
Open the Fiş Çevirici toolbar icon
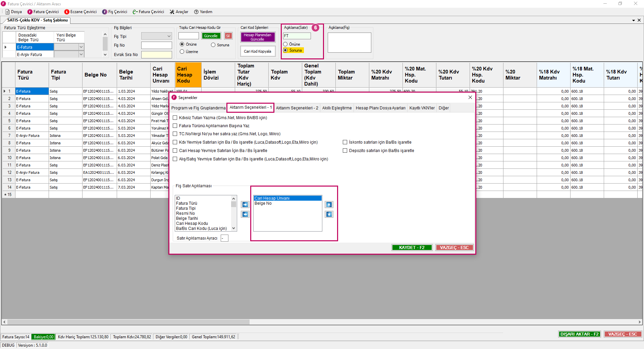105,12
